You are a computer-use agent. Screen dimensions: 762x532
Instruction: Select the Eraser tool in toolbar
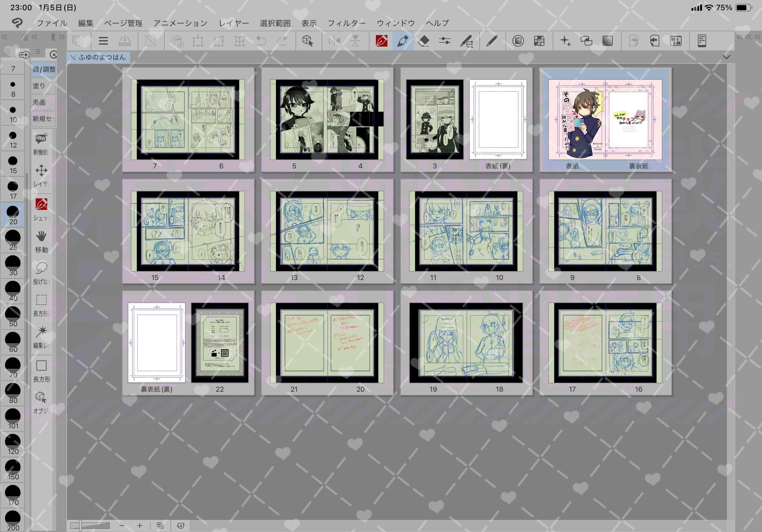[x=423, y=41]
